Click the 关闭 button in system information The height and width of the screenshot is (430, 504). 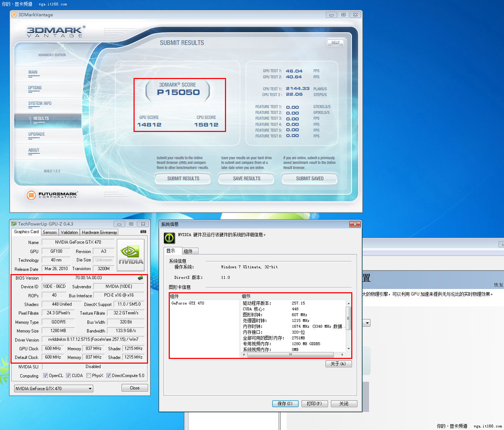[344, 404]
